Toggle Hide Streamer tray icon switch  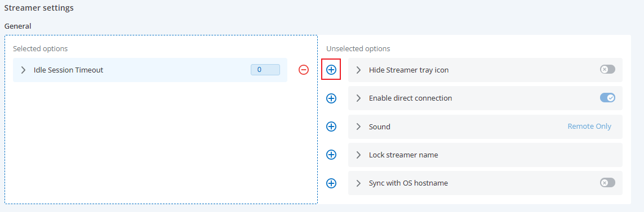tap(607, 69)
